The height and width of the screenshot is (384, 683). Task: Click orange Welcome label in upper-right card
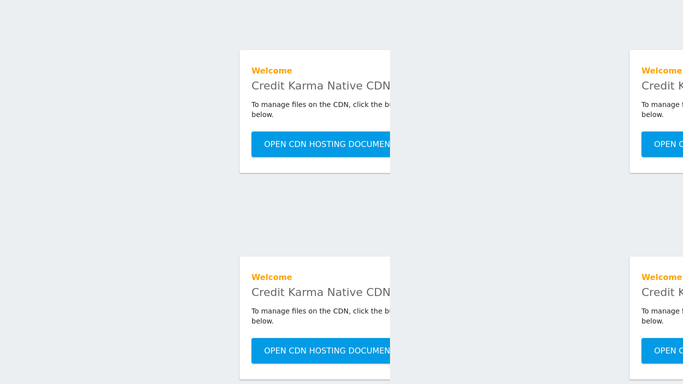(x=661, y=71)
